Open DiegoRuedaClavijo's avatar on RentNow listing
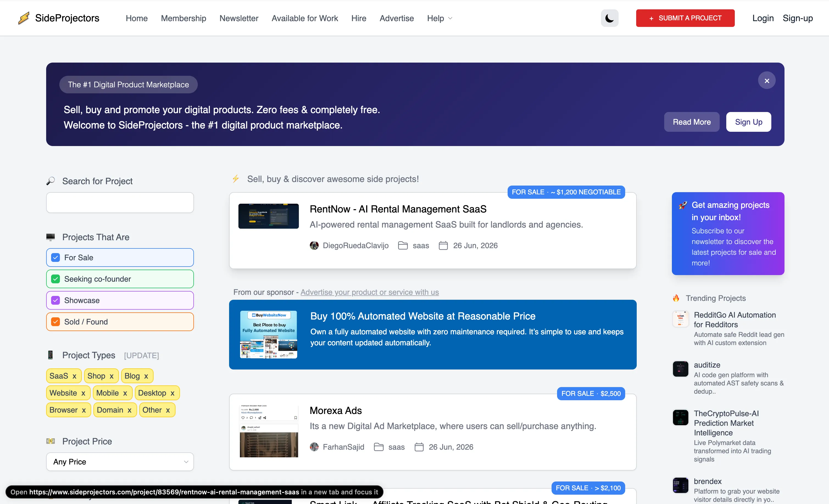 (x=314, y=245)
